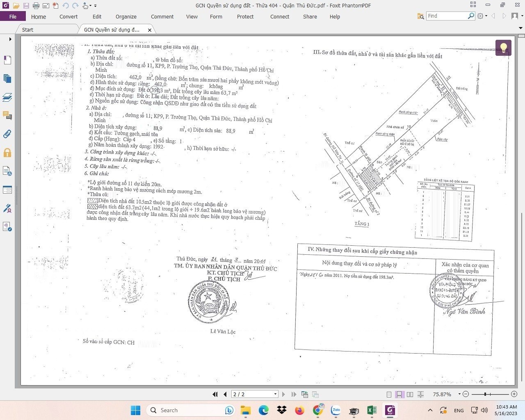Open the zoom percentage dropdown

pyautogui.click(x=459, y=394)
